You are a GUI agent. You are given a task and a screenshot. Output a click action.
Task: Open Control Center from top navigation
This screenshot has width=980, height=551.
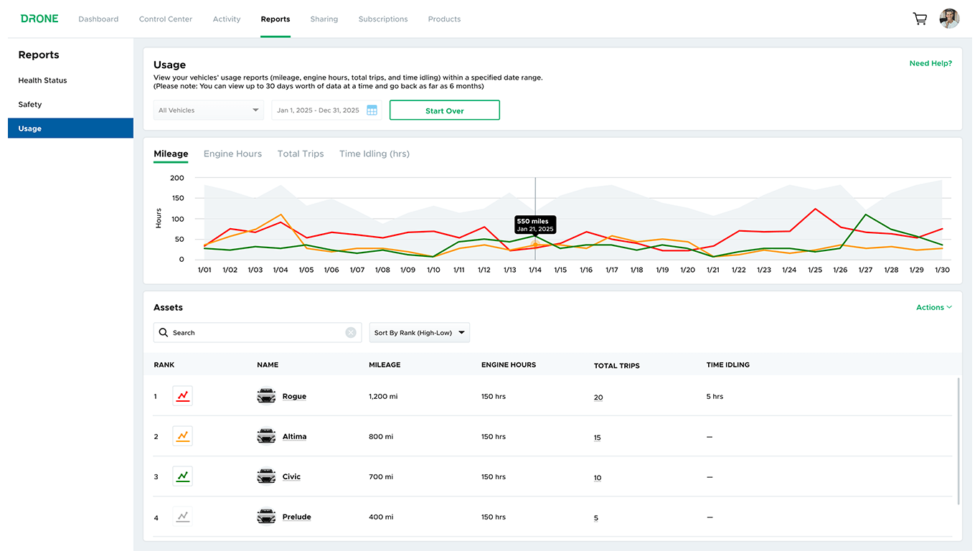[x=165, y=19]
